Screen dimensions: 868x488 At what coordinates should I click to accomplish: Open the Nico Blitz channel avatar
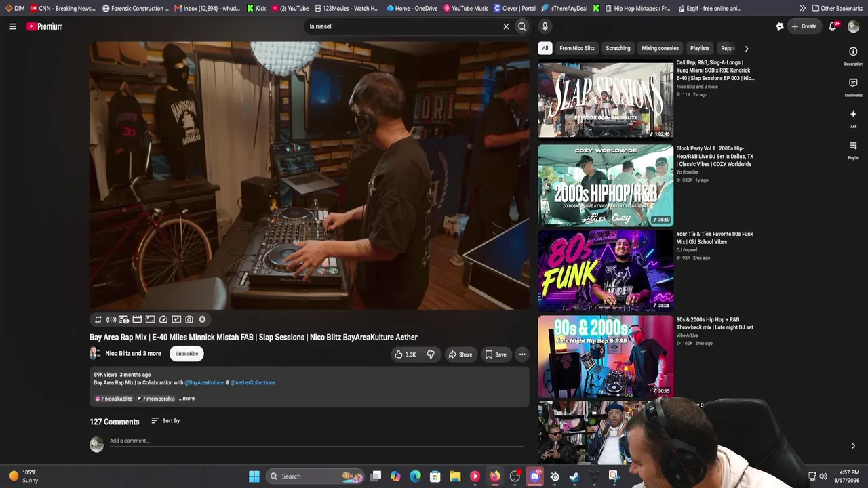[96, 353]
